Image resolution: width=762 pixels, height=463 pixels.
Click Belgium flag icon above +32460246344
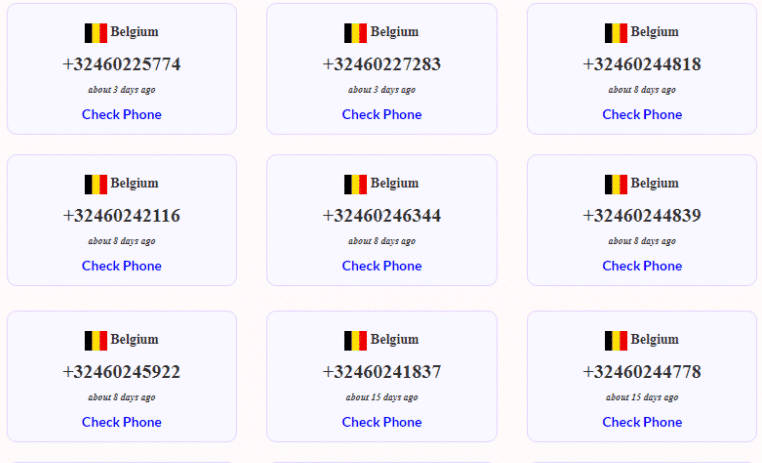(x=356, y=185)
